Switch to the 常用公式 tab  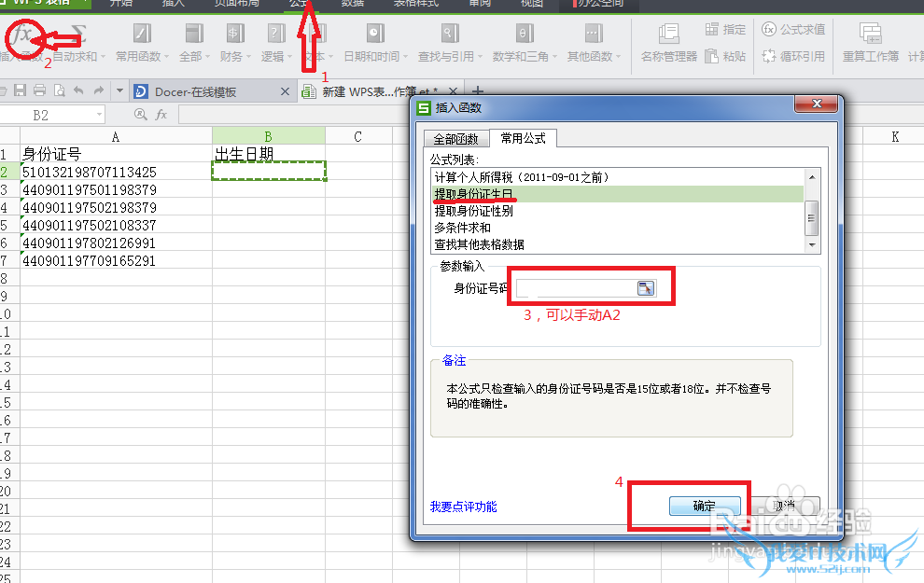523,138
